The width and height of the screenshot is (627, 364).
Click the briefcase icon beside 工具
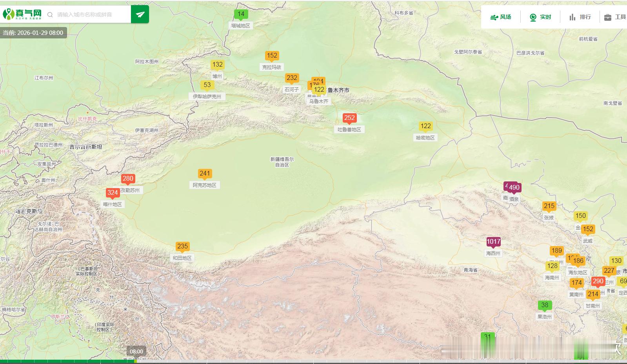pos(608,17)
